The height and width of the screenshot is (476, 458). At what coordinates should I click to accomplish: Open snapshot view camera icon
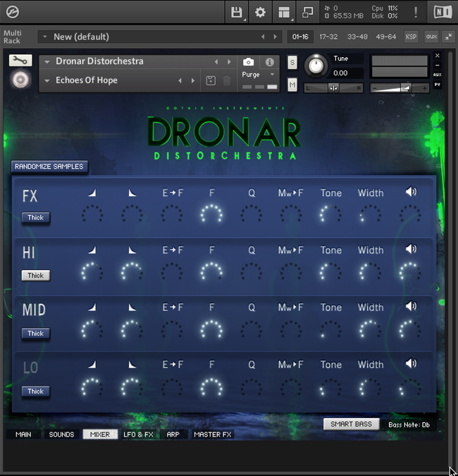pyautogui.click(x=249, y=62)
